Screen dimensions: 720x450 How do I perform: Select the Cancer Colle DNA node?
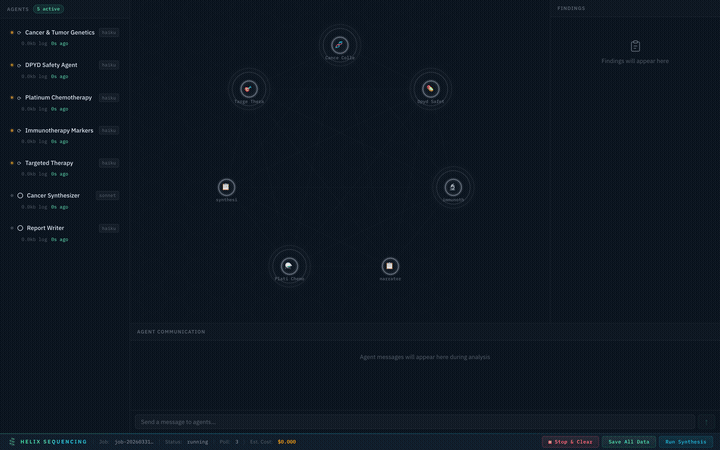(x=340, y=45)
